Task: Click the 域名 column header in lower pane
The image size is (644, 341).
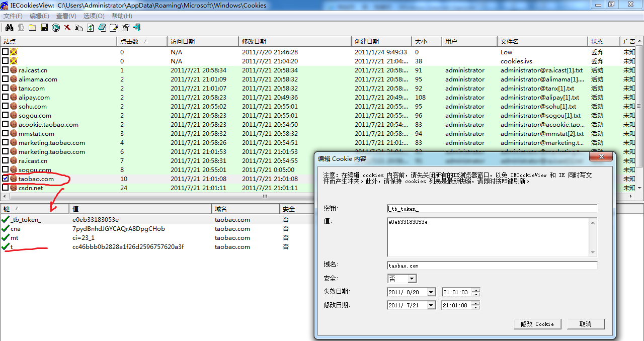Action: point(246,209)
